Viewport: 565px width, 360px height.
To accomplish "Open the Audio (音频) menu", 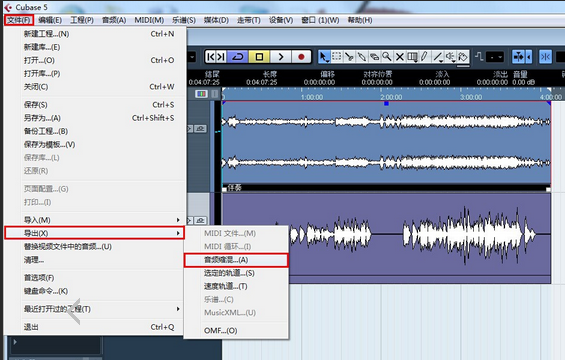I will point(114,20).
